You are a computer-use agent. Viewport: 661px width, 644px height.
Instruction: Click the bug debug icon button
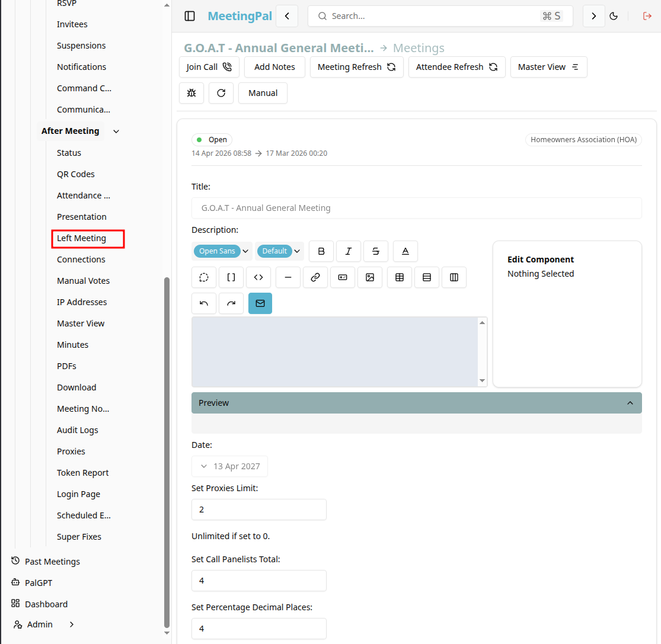click(191, 93)
